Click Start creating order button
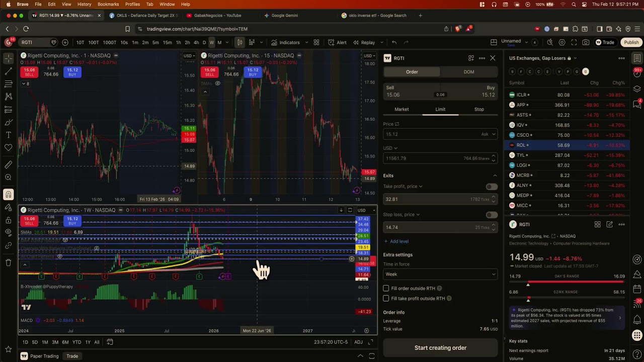Viewport: 644px width, 362px height. (x=440, y=347)
